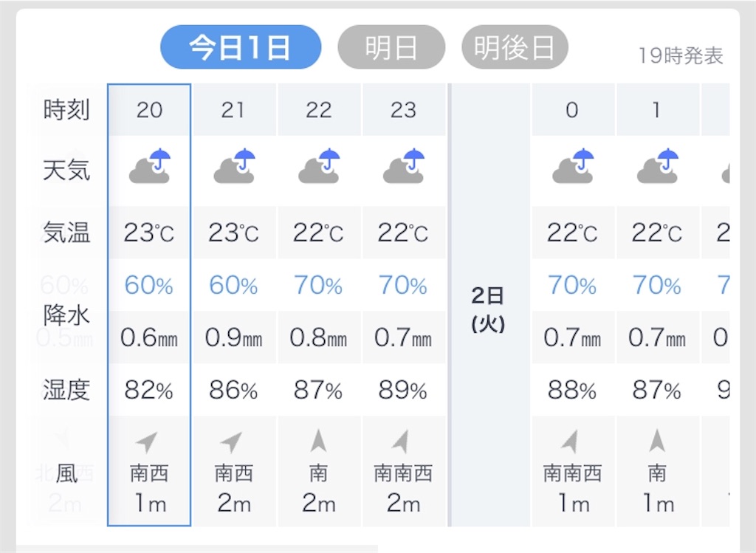Image resolution: width=756 pixels, height=553 pixels.
Task: Click the 降水 precipitation row label
Action: pyautogui.click(x=65, y=316)
